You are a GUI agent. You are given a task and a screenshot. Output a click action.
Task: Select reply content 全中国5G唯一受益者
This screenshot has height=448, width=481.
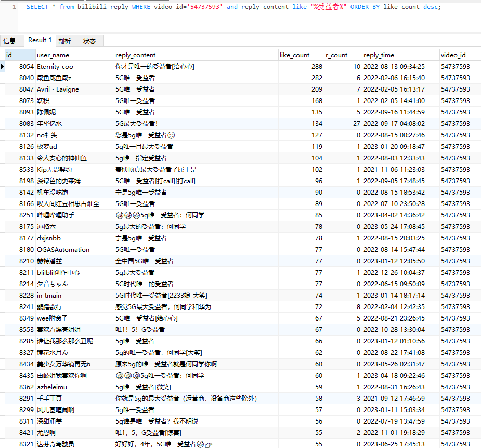(x=197, y=261)
